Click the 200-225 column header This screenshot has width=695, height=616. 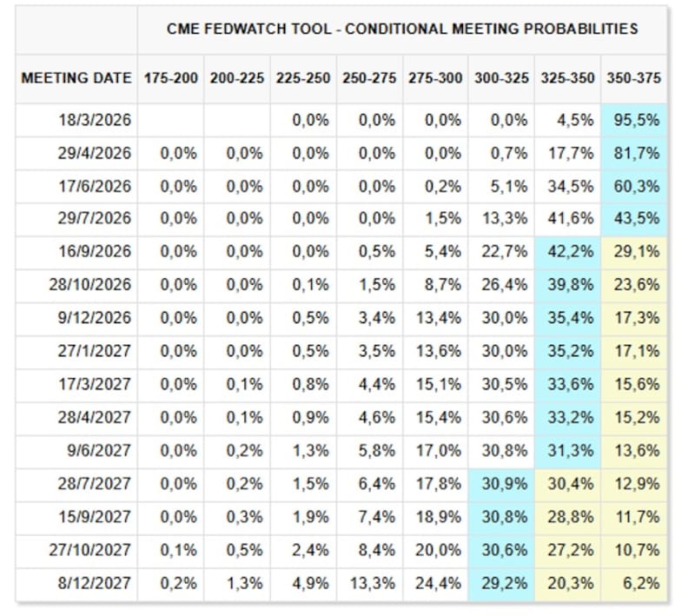point(237,78)
